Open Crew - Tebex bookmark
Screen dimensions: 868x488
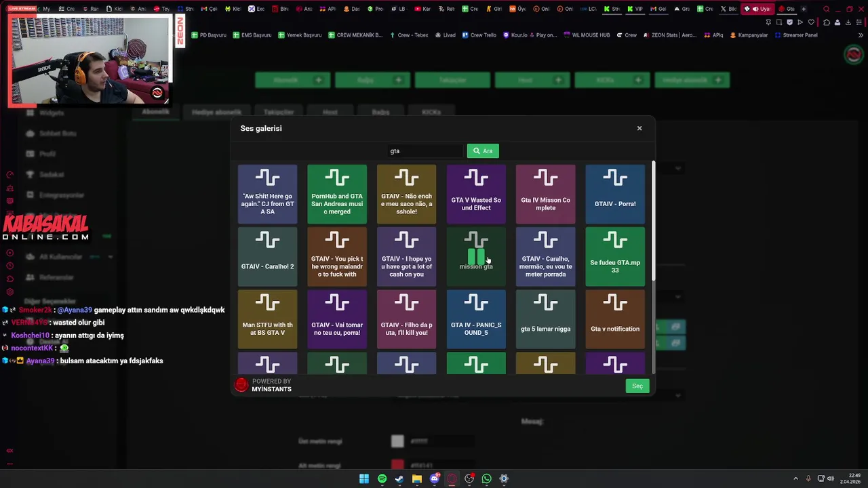pyautogui.click(x=409, y=35)
